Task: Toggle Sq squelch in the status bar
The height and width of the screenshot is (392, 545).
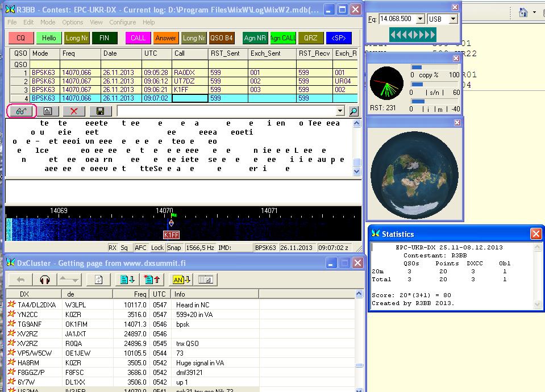Action: [124, 248]
